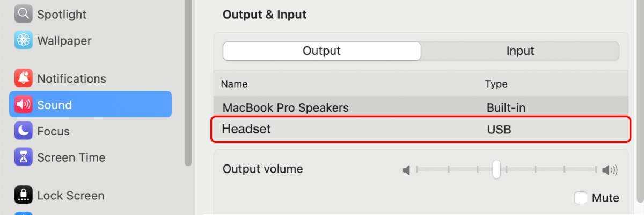This screenshot has width=644, height=215.
Task: Open Wallpaper settings in sidebar
Action: coord(64,40)
